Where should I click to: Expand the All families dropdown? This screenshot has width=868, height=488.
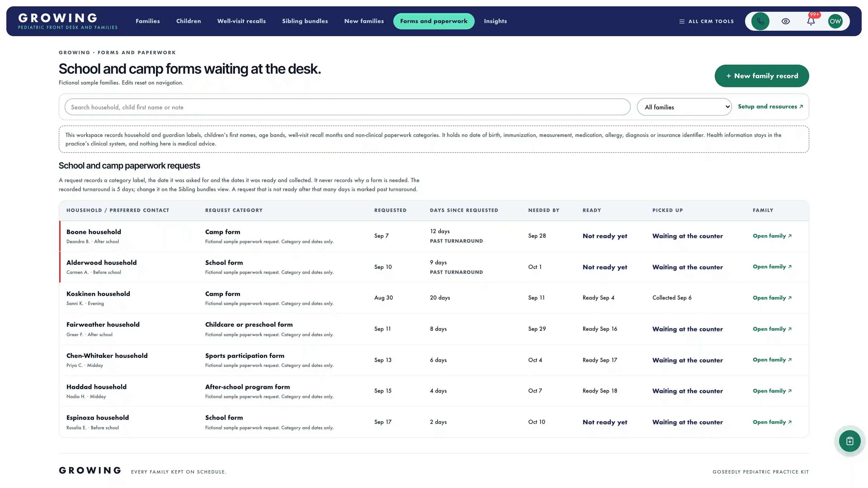[684, 107]
